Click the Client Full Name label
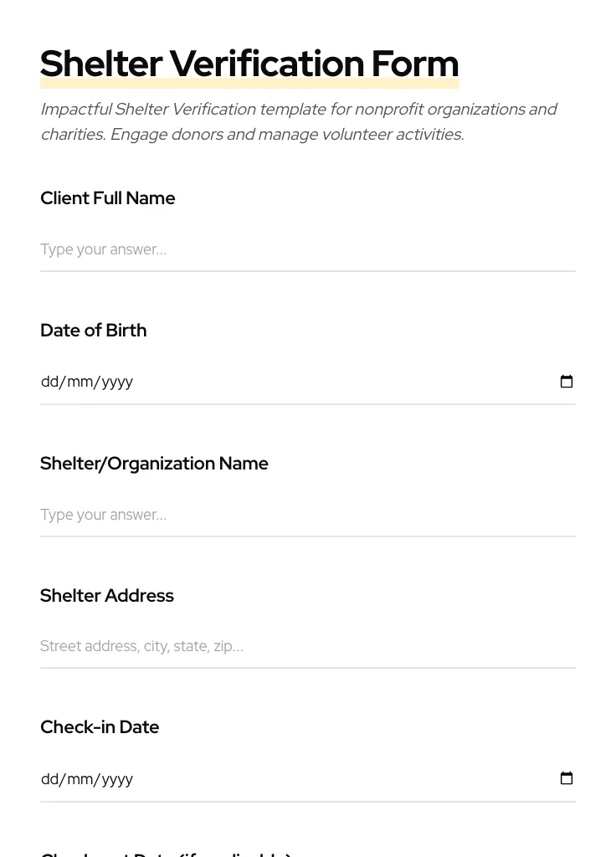Screen dimensions: 616x857 107,198
